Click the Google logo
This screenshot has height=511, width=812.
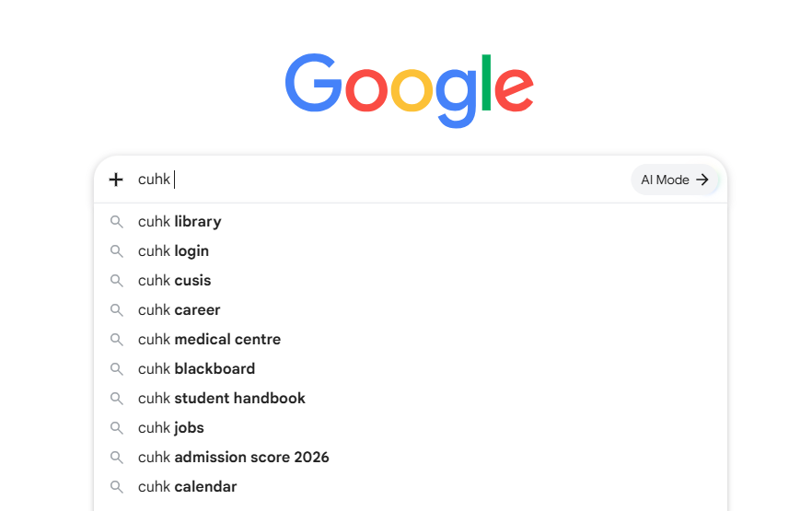[x=409, y=90]
